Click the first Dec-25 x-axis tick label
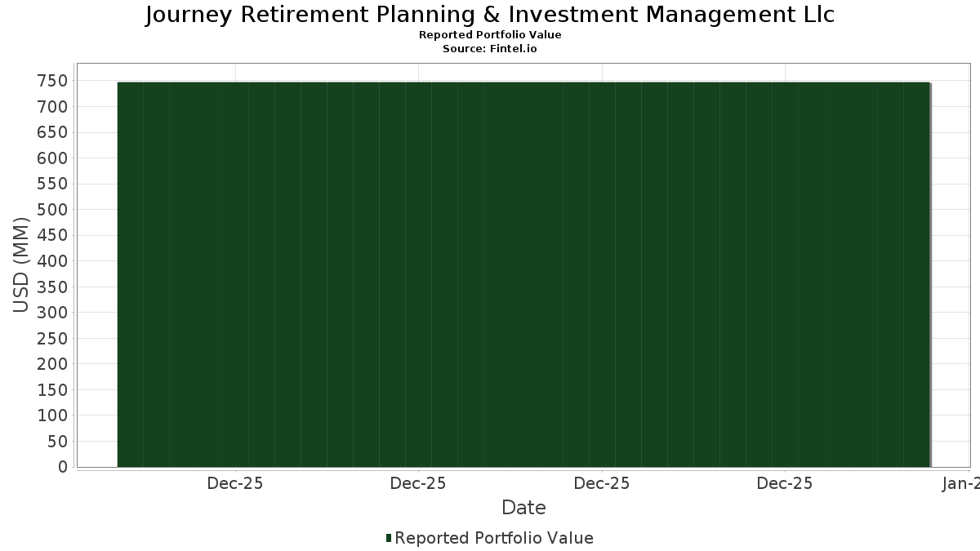 tap(235, 484)
